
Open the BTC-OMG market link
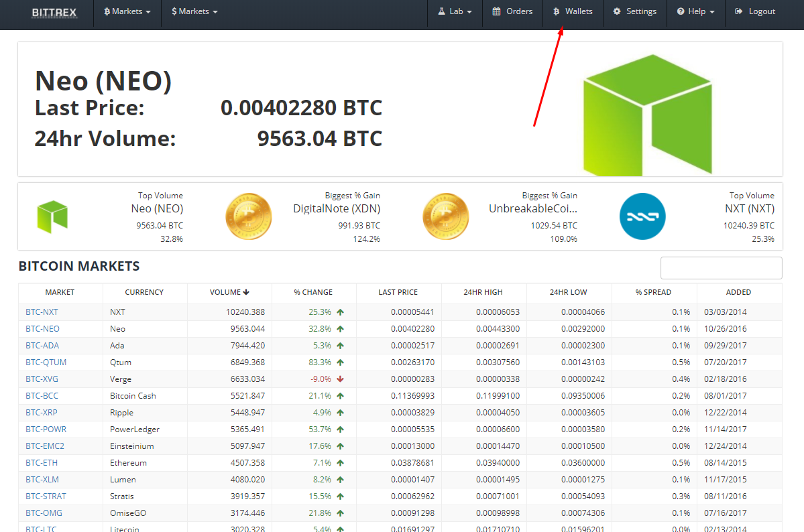pos(44,513)
